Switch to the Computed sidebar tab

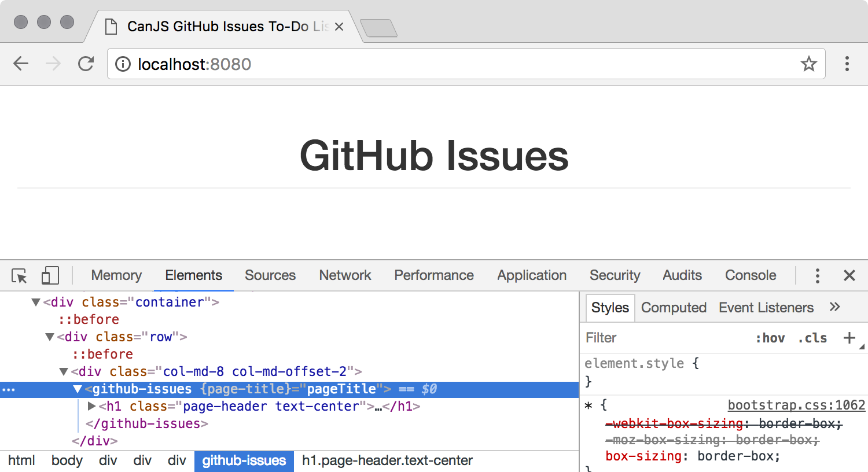coord(674,308)
